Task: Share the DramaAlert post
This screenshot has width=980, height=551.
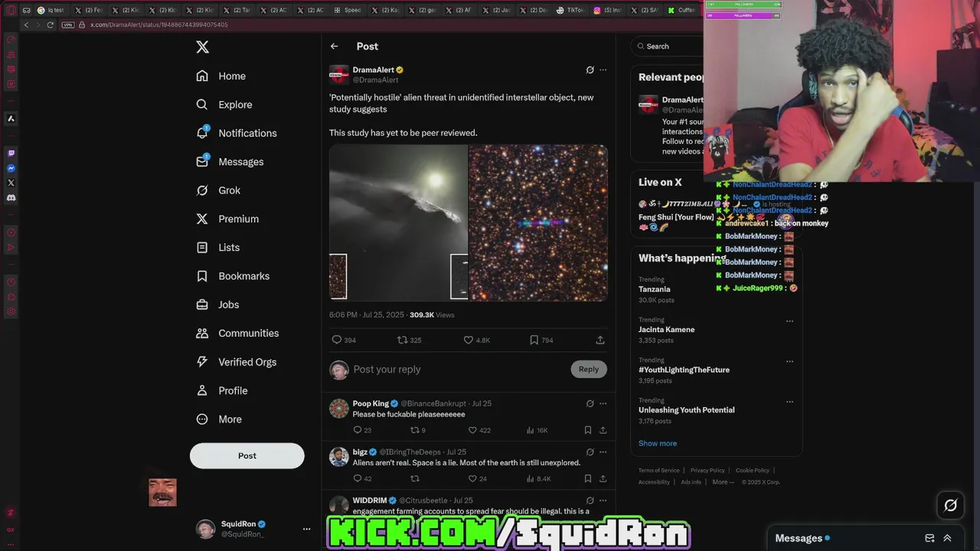Action: click(600, 340)
